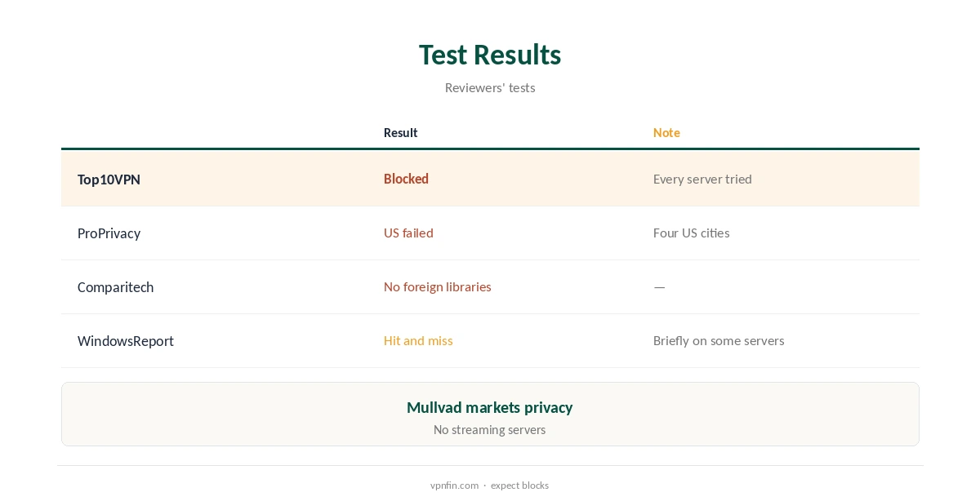
Task: Select the Comparitech row name
Action: [115, 287]
